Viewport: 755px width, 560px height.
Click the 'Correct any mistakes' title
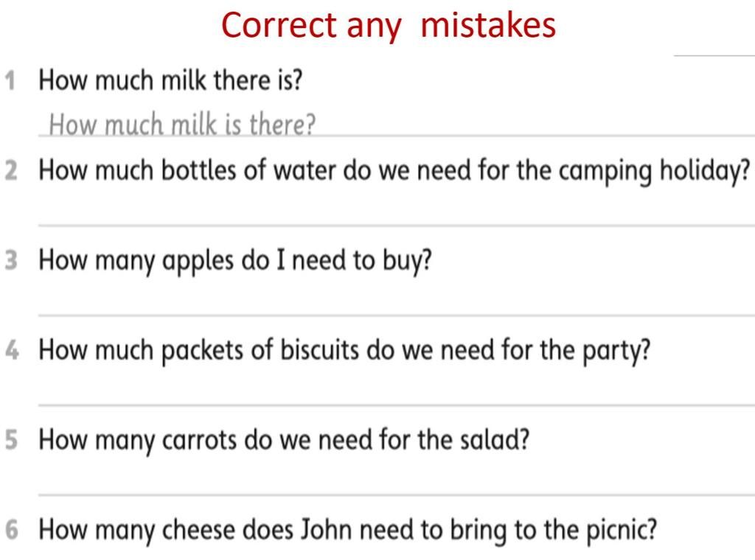pyautogui.click(x=389, y=26)
